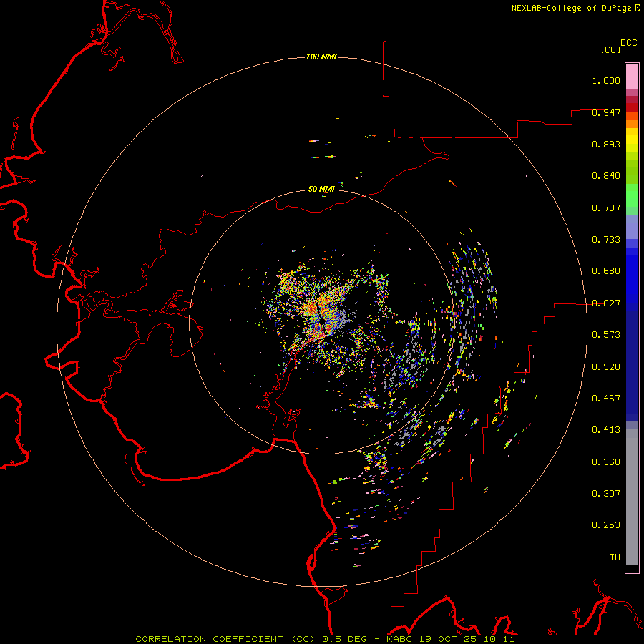
Task: Click the 0.413 scale value
Action: coord(606,430)
